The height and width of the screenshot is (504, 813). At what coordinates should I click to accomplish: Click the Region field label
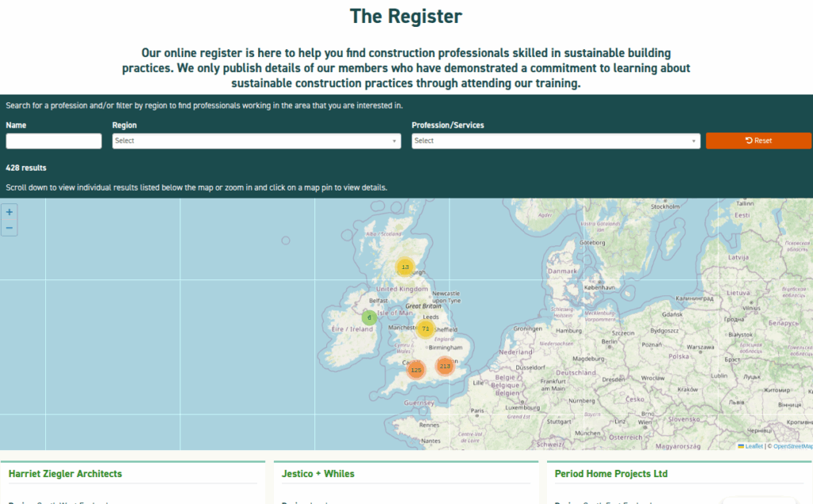click(125, 125)
